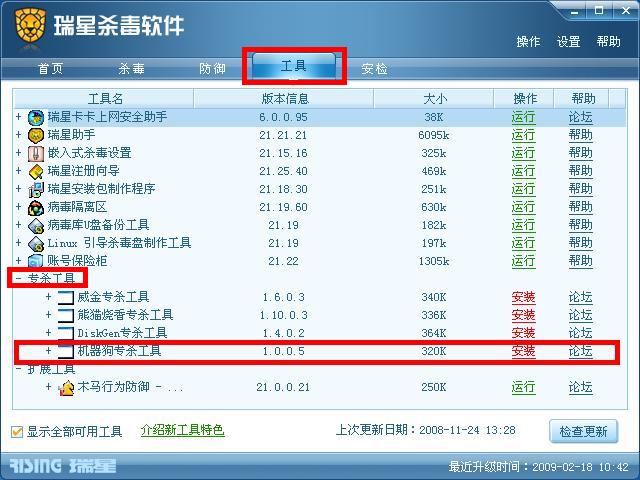640x480 pixels.
Task: Open 帮助 link for 瑞星助手
Action: (x=580, y=136)
